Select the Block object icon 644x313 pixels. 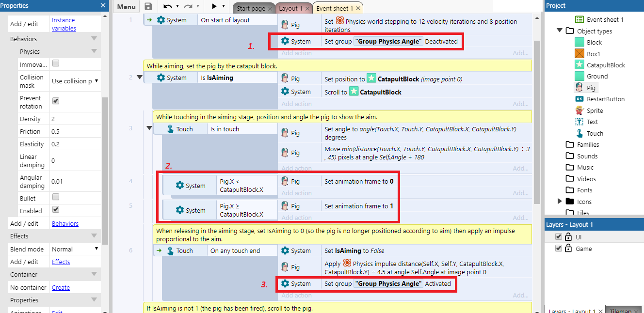coord(579,42)
